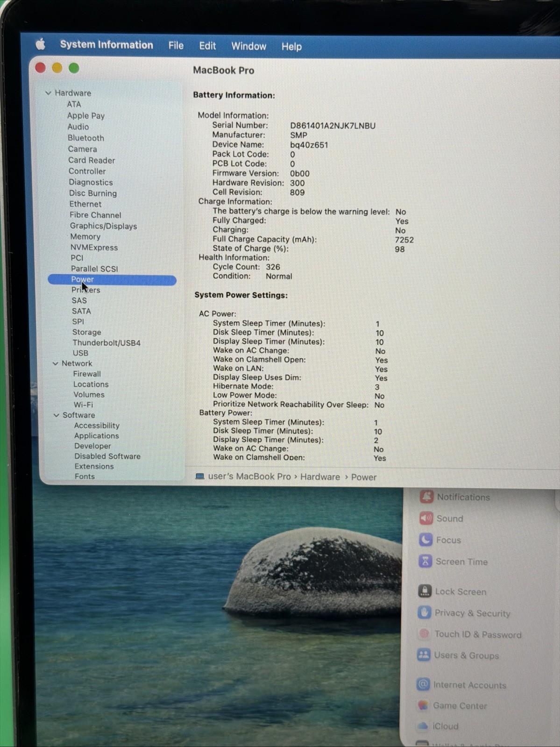560x747 pixels.
Task: Click the Notifications icon in System Settings
Action: (x=426, y=497)
